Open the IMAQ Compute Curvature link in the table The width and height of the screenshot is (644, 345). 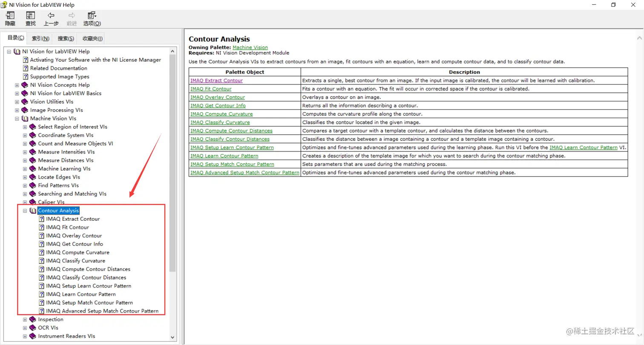(x=221, y=114)
